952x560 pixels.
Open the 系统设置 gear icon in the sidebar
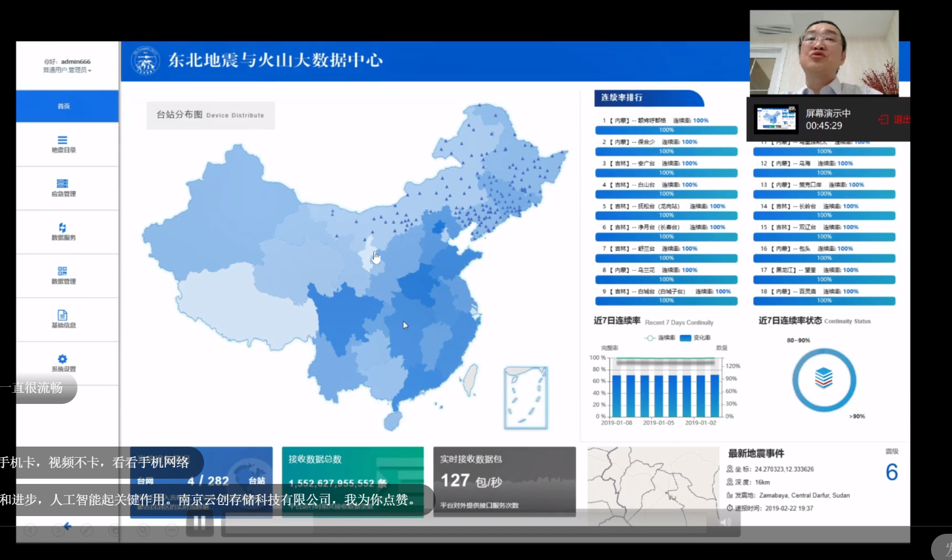point(62,359)
